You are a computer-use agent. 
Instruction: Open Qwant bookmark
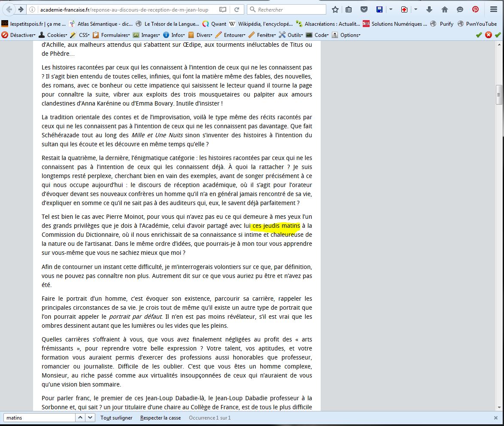click(x=214, y=24)
